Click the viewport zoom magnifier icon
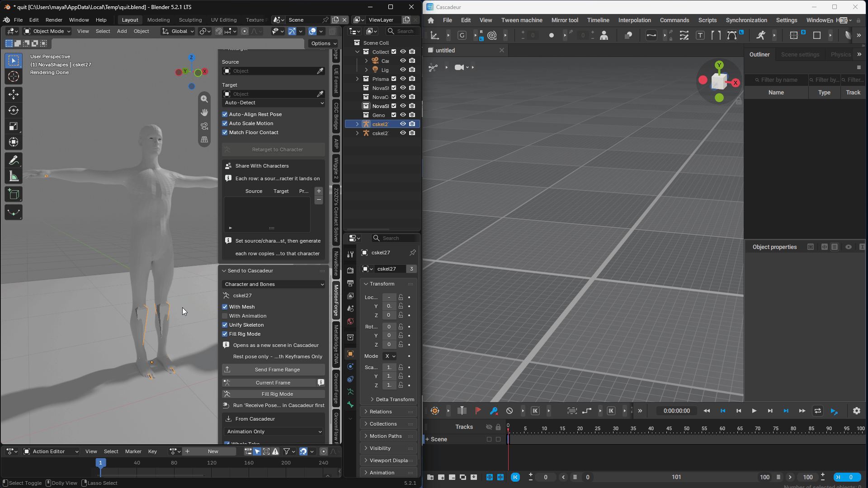The image size is (868, 488). point(204,99)
